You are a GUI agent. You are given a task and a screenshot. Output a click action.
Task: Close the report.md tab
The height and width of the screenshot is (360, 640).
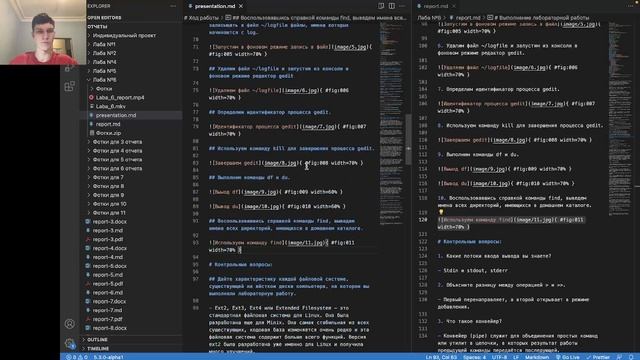point(453,6)
